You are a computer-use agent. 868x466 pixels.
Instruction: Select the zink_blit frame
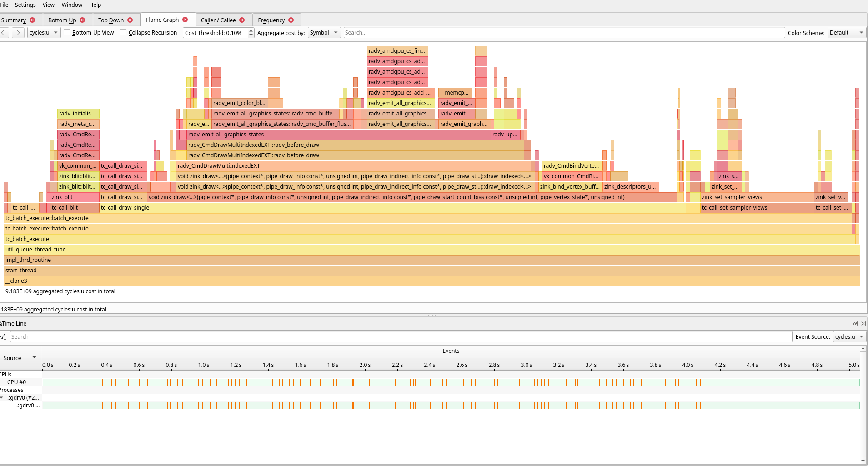pos(75,197)
